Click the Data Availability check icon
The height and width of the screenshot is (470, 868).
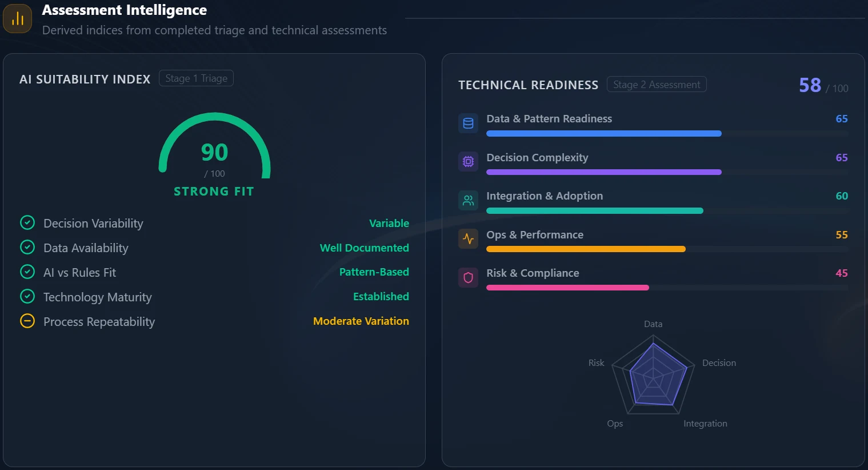[x=27, y=247]
